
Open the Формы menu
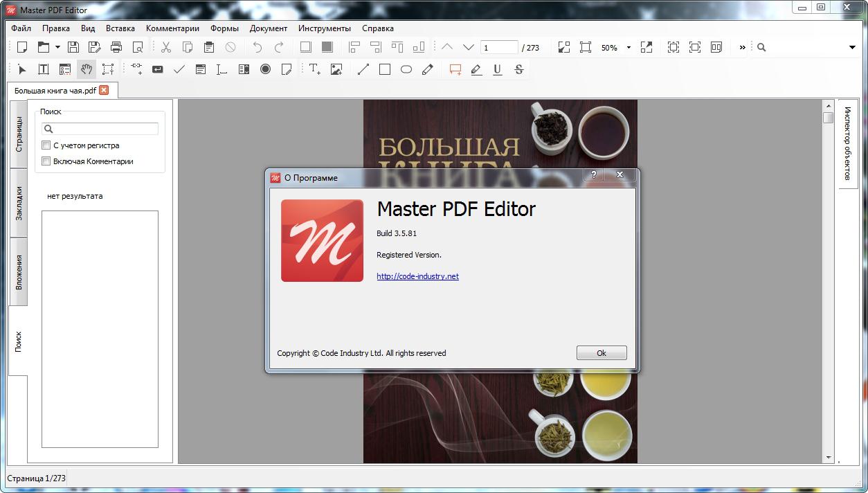click(x=225, y=28)
